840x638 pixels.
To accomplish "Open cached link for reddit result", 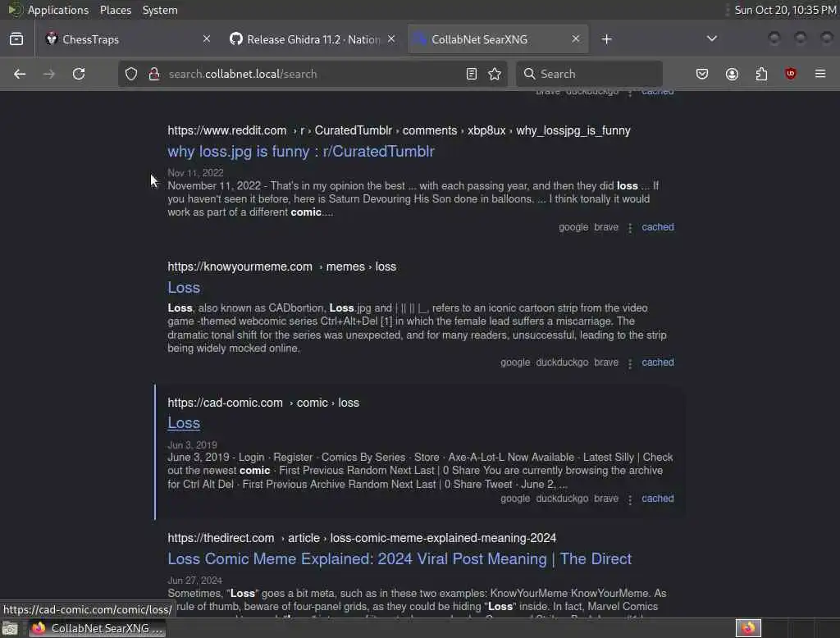I will click(658, 227).
